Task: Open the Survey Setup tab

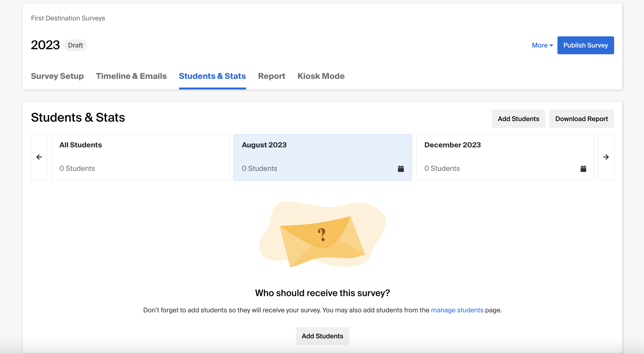Action: [x=57, y=76]
